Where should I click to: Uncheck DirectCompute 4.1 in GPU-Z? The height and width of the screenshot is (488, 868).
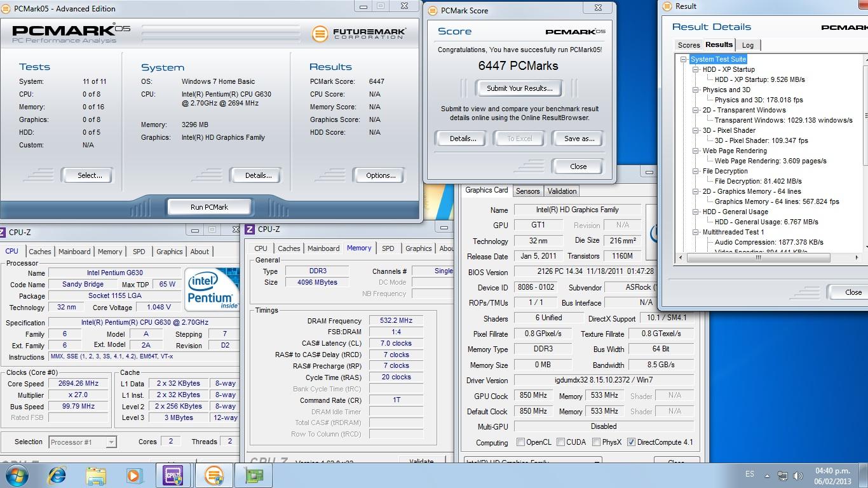point(631,442)
